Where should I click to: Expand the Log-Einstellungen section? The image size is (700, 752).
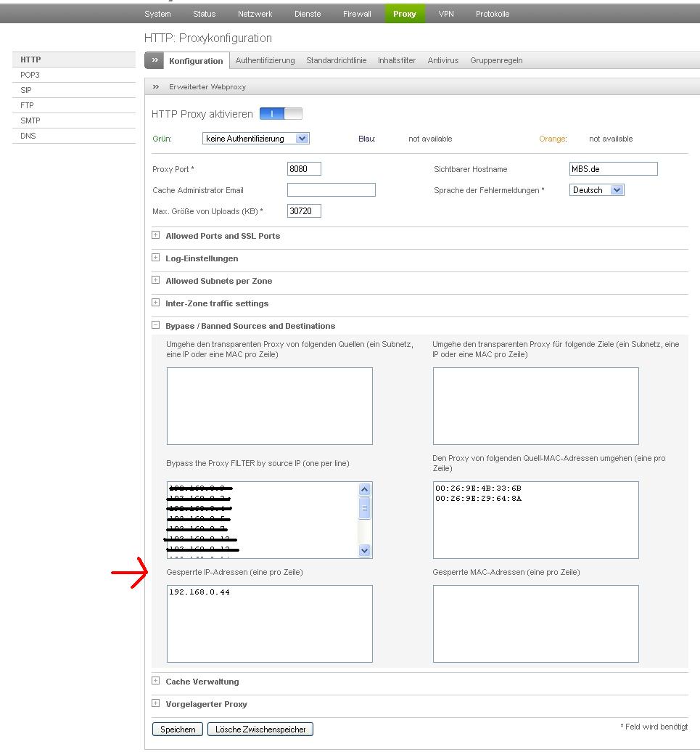(x=156, y=258)
